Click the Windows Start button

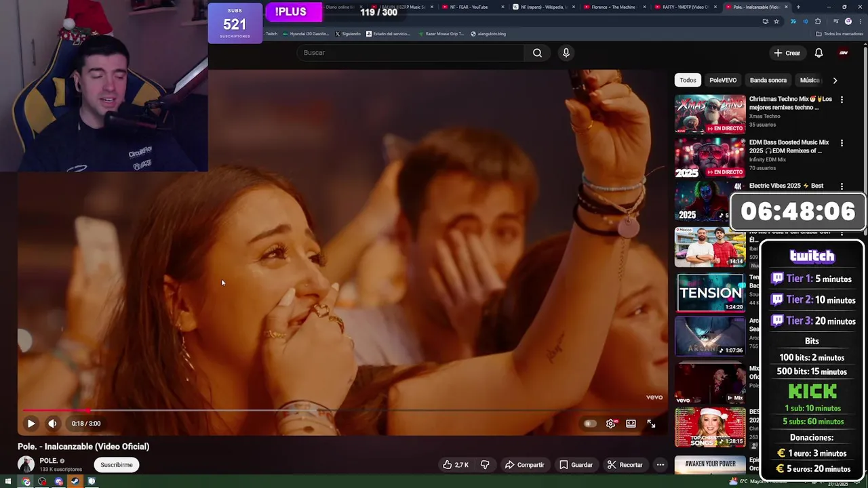(x=9, y=481)
